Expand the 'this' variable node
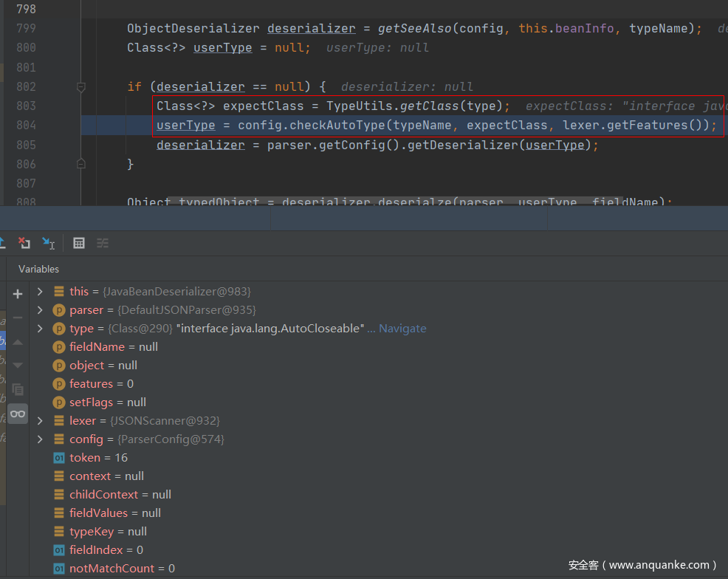 pyautogui.click(x=40, y=292)
